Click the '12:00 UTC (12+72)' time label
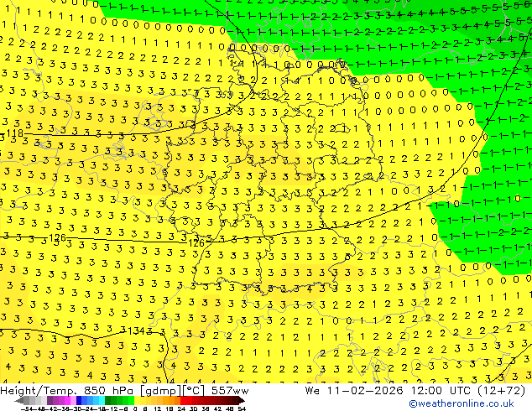The height and width of the screenshot is (411, 532). (x=468, y=391)
